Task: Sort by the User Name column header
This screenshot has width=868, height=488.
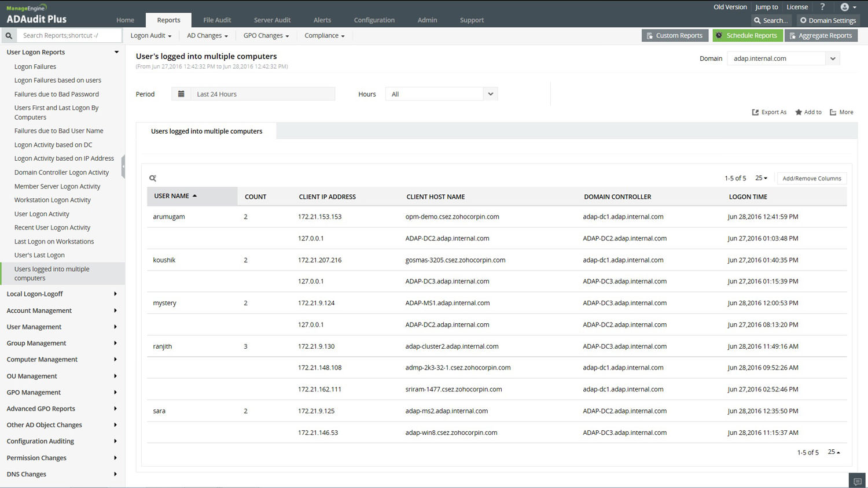Action: point(172,196)
